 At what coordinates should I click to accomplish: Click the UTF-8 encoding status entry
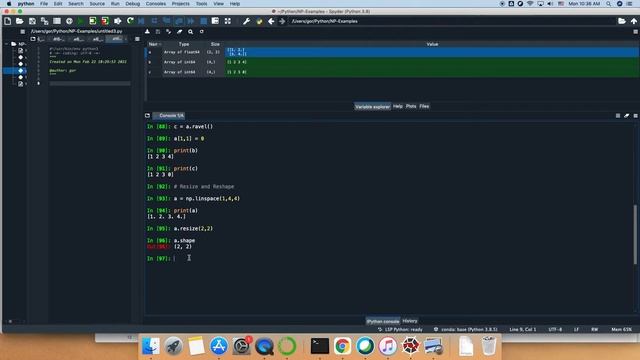tap(555, 329)
